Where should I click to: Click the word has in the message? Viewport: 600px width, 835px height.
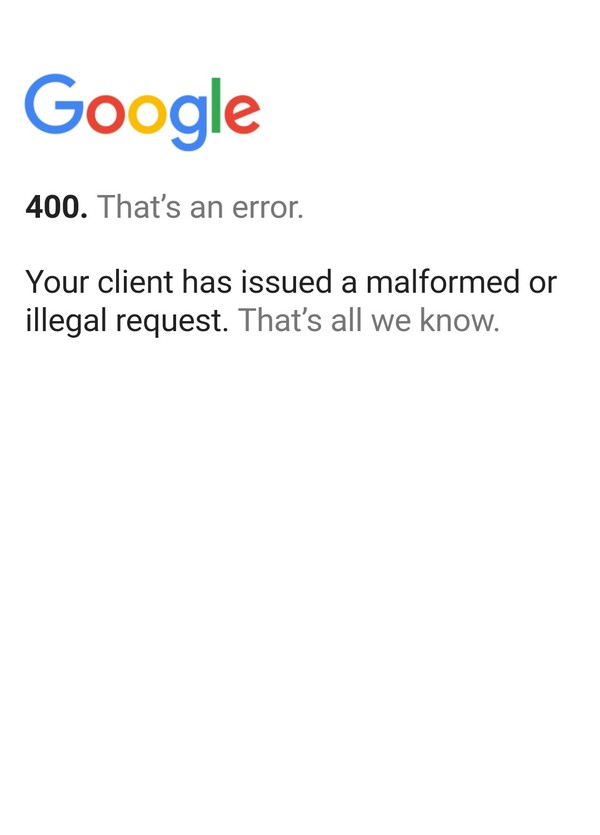pos(207,281)
